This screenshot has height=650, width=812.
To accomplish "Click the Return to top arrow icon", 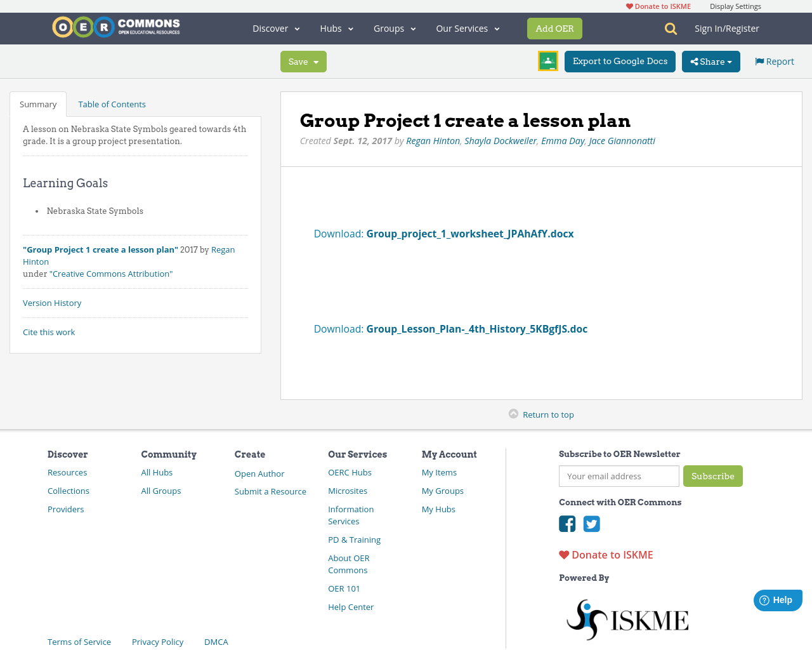I will click(514, 414).
